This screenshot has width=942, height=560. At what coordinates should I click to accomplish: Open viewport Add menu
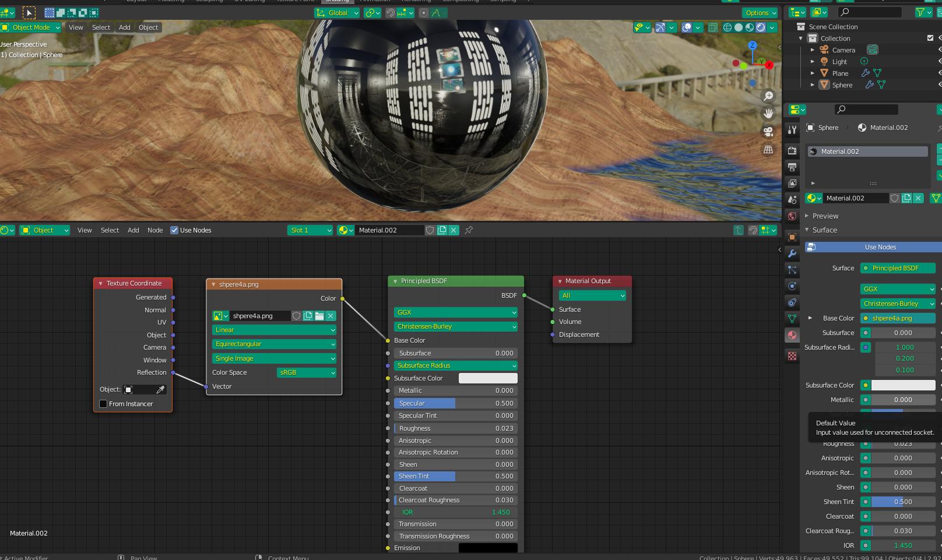(125, 27)
